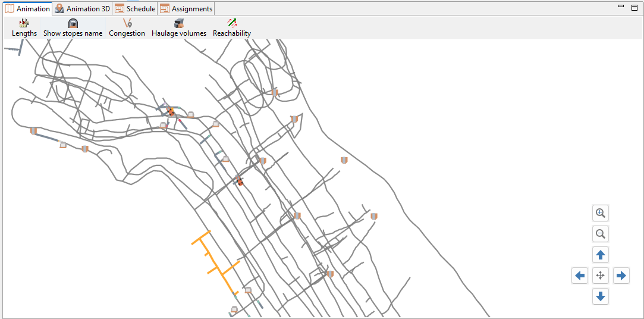Pan the map left with arrow button
This screenshot has width=644, height=319.
580,276
